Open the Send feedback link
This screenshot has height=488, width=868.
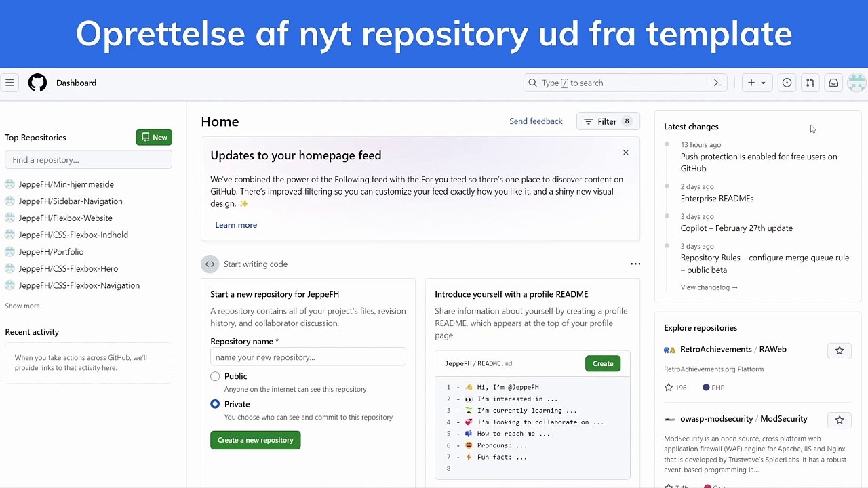pos(536,121)
